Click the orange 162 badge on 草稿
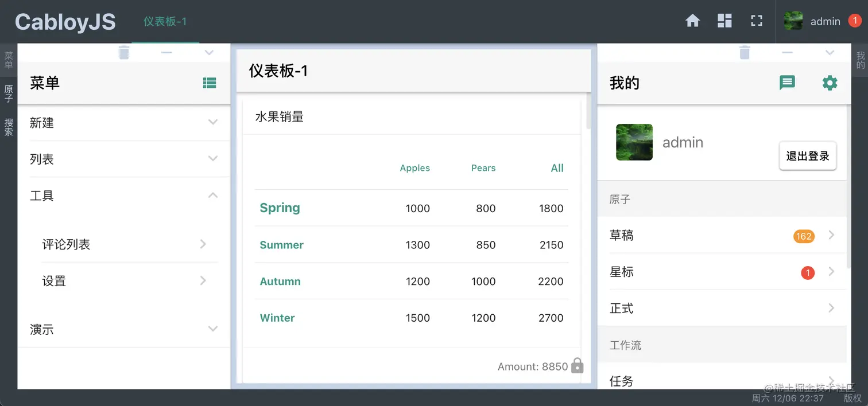Viewport: 868px width, 406px height. tap(804, 236)
